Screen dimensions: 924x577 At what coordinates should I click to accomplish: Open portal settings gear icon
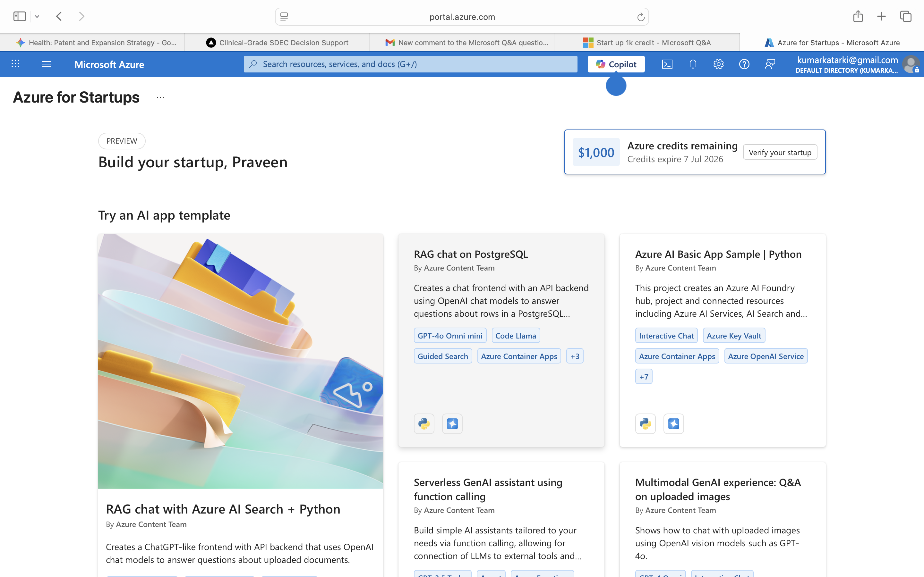[718, 64]
